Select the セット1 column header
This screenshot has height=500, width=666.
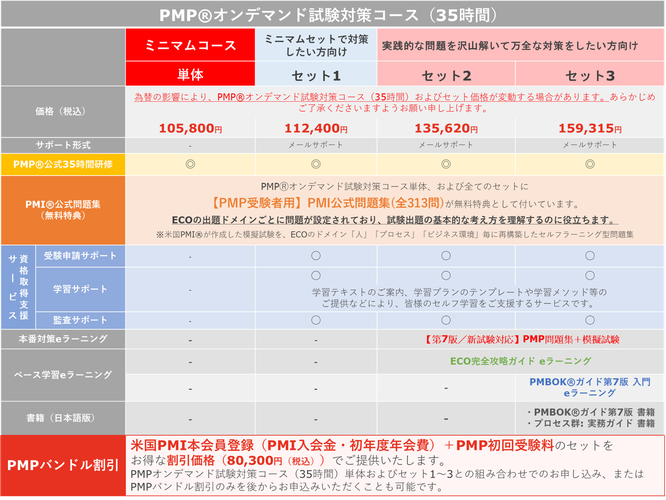click(x=316, y=75)
